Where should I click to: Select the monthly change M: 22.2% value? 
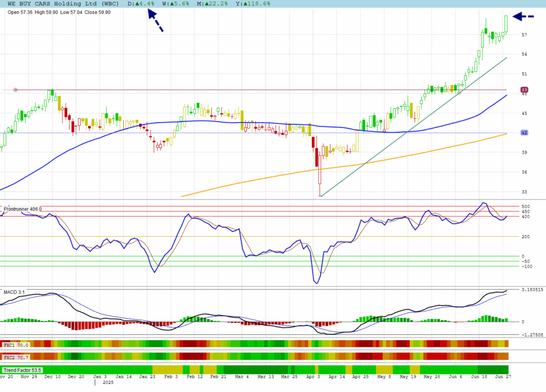pyautogui.click(x=212, y=4)
